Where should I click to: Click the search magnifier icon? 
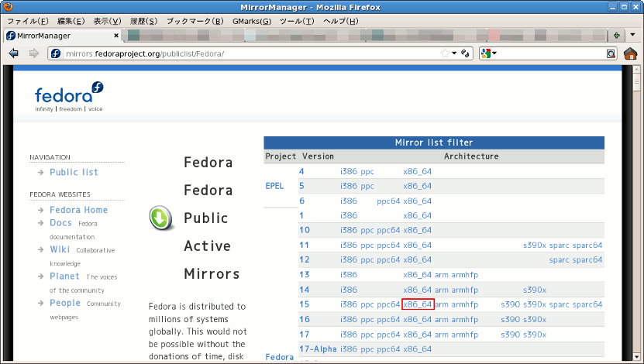[x=611, y=53]
